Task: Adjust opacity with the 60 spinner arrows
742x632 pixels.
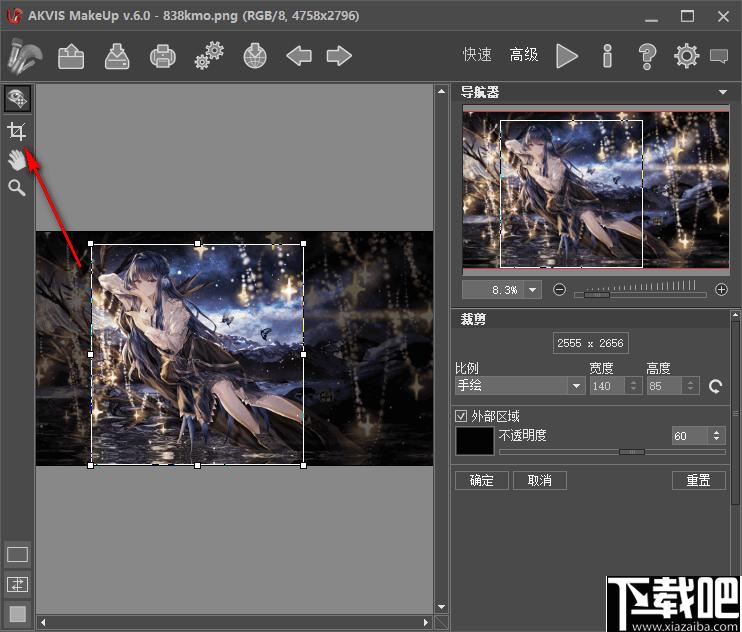Action: pos(716,436)
